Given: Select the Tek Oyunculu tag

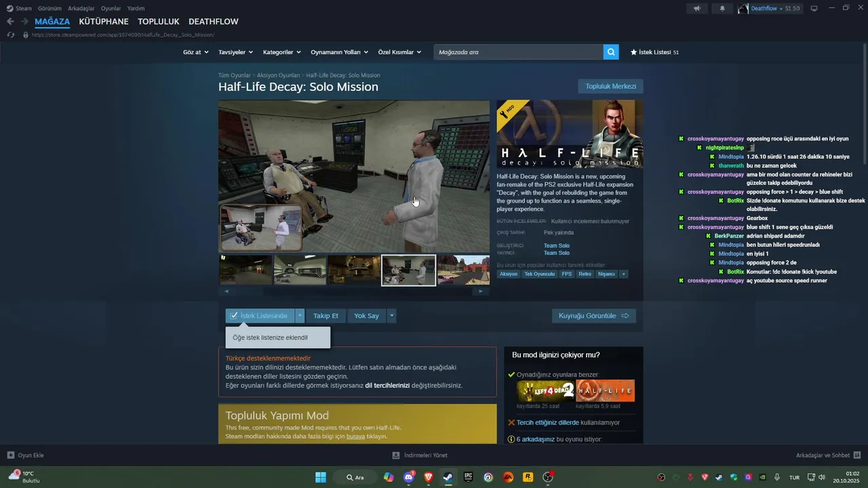Looking at the screenshot, I should [539, 274].
